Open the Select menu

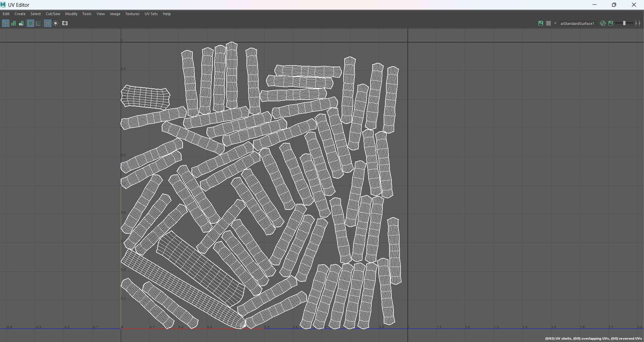[x=36, y=14]
